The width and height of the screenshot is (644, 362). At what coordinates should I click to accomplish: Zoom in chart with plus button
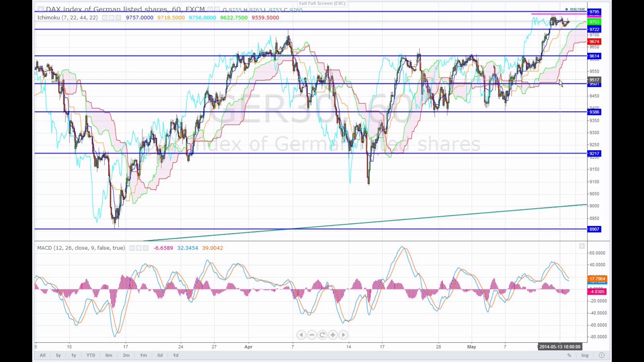(x=333, y=335)
